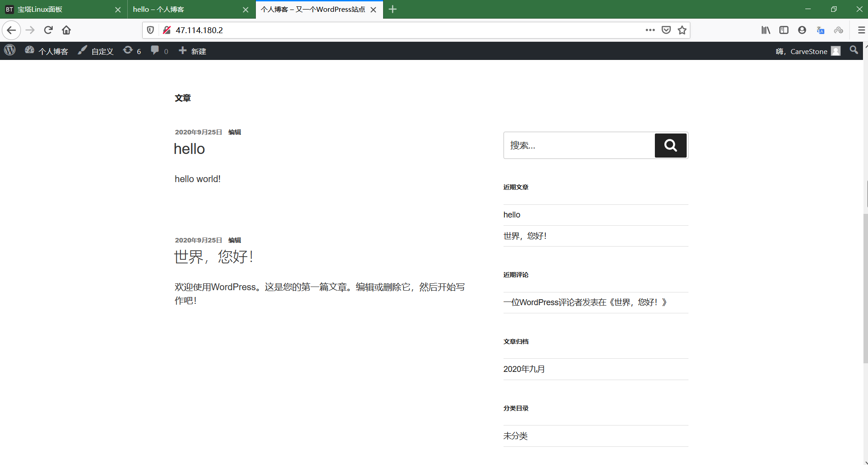Click the WordPress logo in the admin bar
The image size is (868, 465).
click(10, 50)
